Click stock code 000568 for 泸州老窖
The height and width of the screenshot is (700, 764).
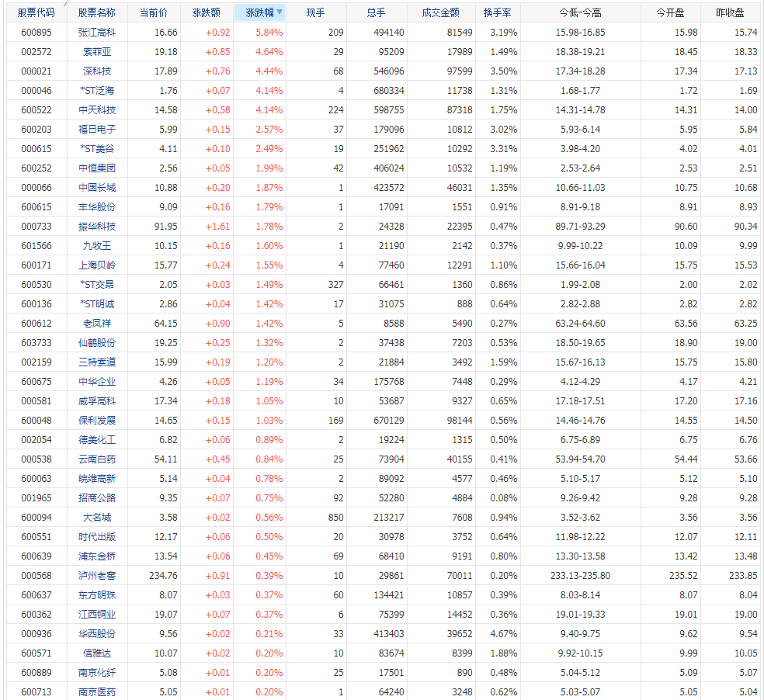(36, 576)
